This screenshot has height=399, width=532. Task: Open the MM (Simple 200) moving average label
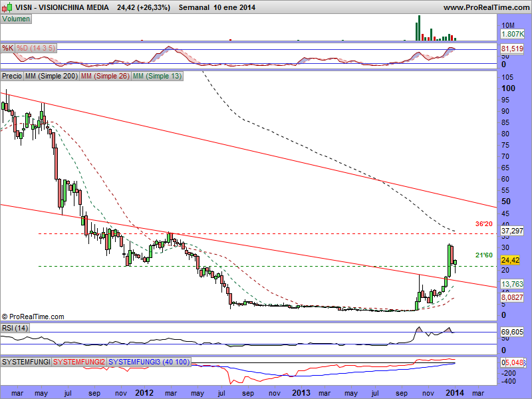[x=51, y=76]
